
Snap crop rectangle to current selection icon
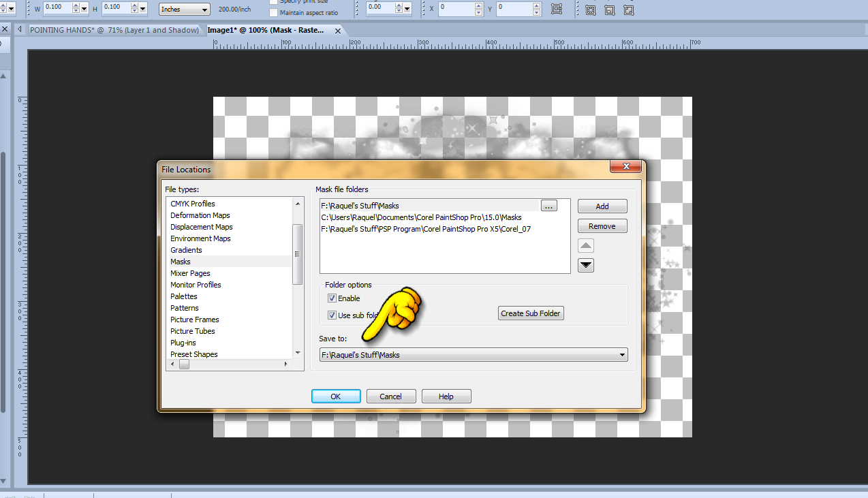tap(590, 9)
